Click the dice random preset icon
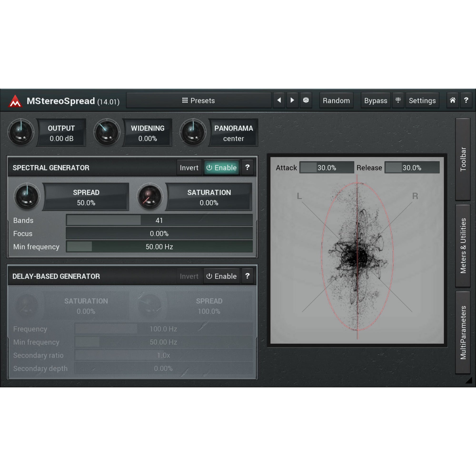This screenshot has height=476, width=476. coord(306,100)
